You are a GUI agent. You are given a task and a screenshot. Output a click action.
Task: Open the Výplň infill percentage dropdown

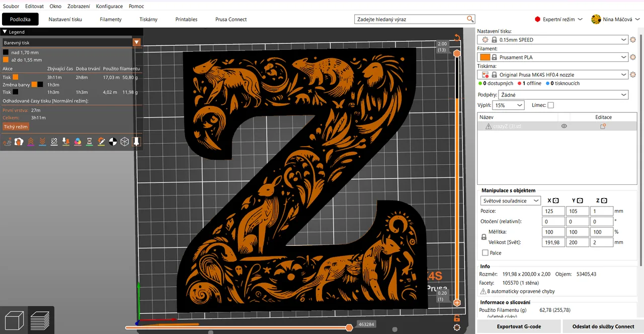(x=519, y=105)
